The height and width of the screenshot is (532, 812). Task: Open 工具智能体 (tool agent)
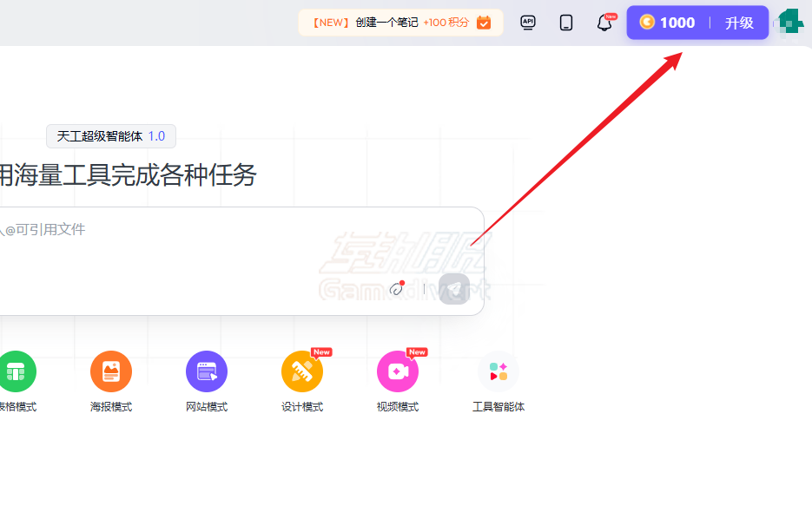(x=498, y=371)
